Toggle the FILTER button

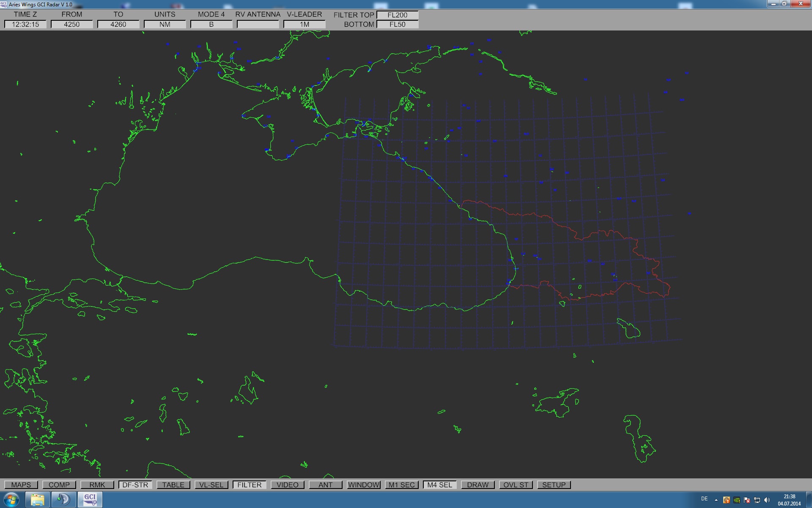pos(249,485)
